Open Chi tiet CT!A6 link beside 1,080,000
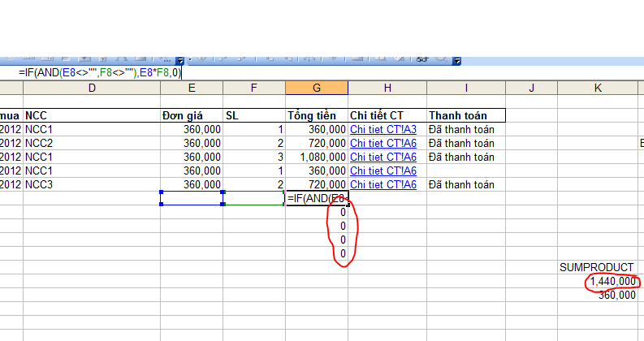Screen dimensions: 644x341 pos(383,157)
